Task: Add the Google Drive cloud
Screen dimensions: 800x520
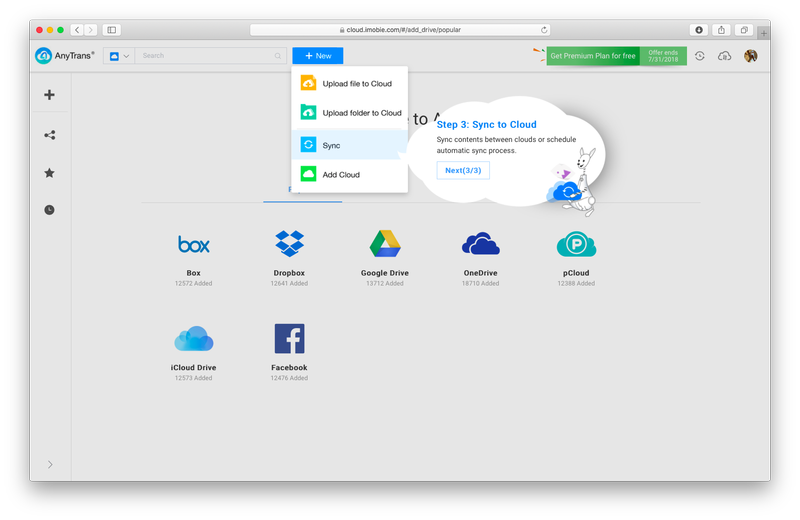Action: 385,258
